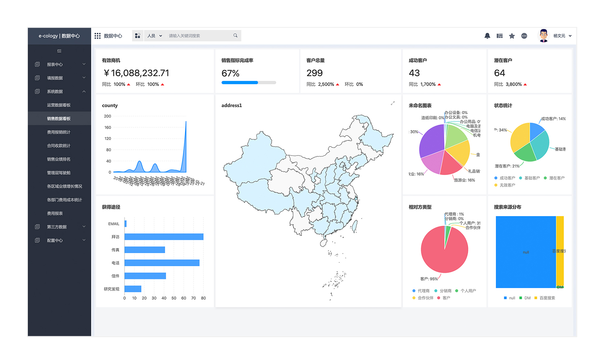Toggle 百度搜索 legend in 搜索来源分布 chart
Viewport: 604px width, 364px height.
pos(544,298)
